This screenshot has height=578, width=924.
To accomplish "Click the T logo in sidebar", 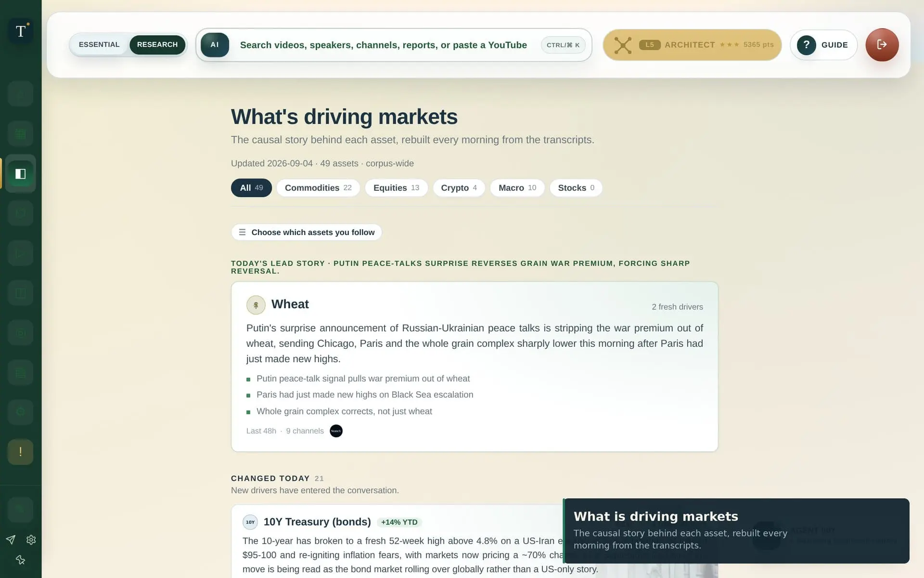I will [x=21, y=31].
